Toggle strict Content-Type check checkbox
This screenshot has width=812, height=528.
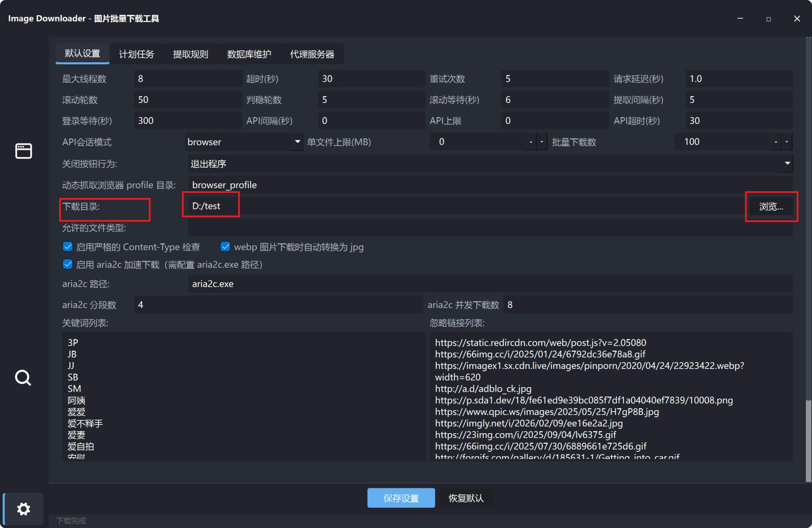click(x=68, y=247)
